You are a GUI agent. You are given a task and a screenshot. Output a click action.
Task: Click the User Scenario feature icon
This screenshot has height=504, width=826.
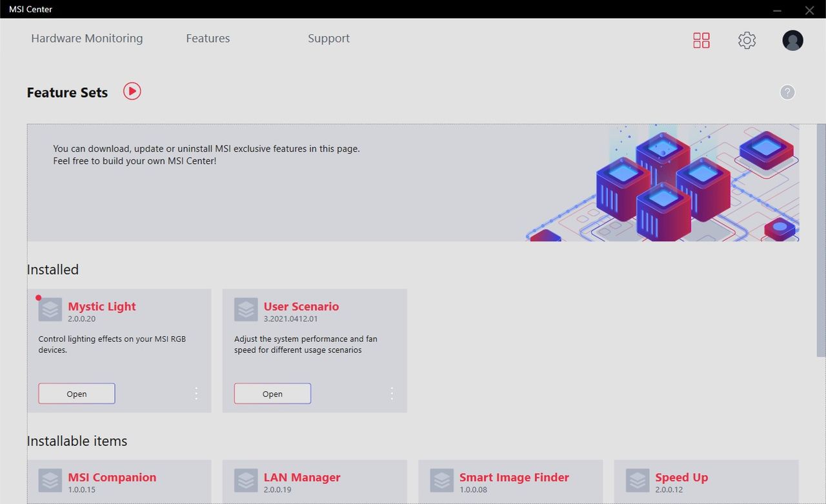point(246,310)
